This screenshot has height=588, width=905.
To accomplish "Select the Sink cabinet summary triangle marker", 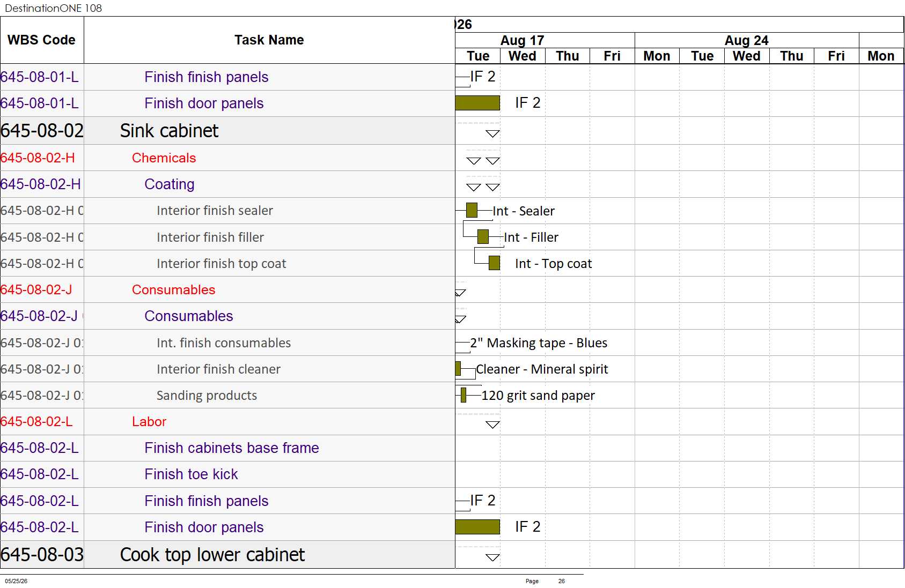I will tap(492, 133).
